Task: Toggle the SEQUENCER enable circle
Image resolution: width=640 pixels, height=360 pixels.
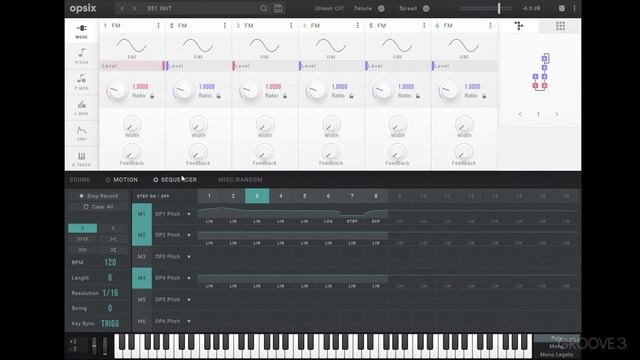Action: [156, 180]
